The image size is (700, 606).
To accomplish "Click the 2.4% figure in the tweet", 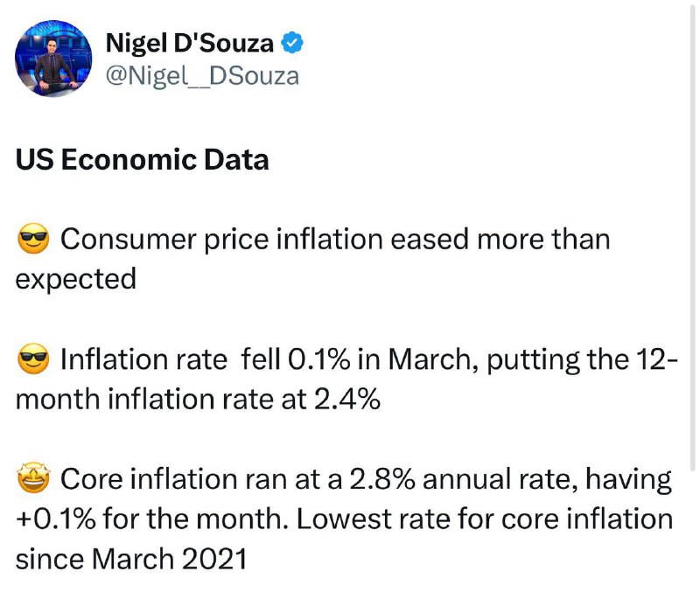I will (346, 399).
